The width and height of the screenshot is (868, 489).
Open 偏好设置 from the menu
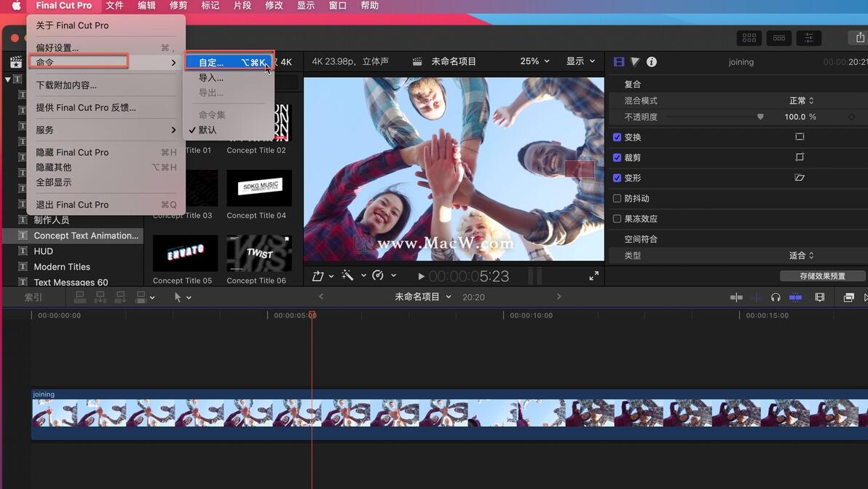tap(106, 47)
